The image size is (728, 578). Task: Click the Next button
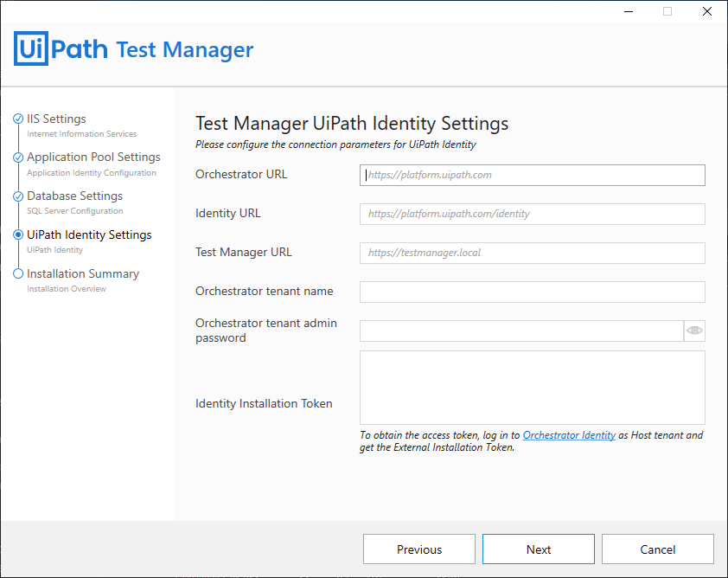click(539, 549)
